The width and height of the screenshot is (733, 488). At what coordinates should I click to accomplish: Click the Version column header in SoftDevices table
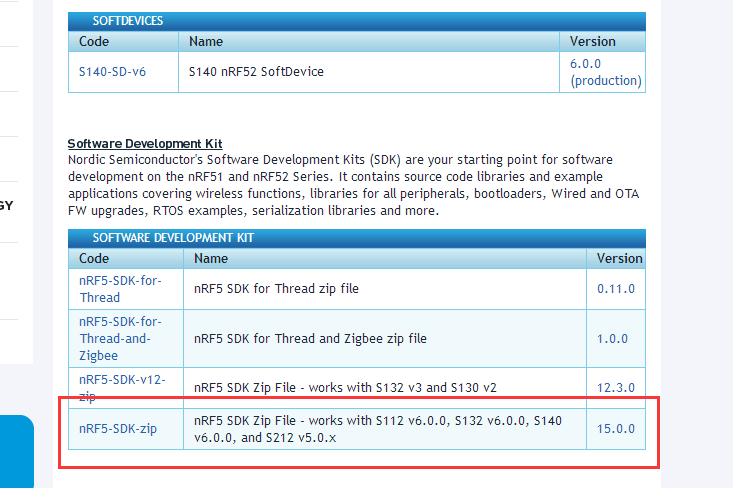click(592, 42)
